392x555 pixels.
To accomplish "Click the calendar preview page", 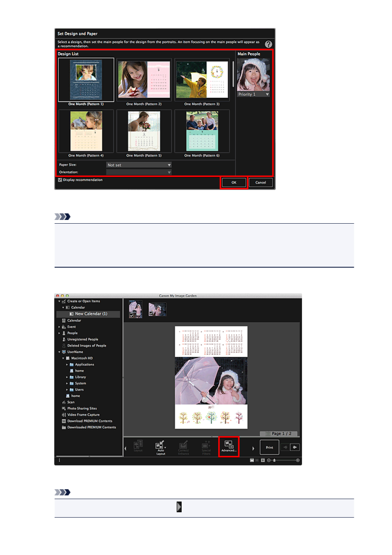I will coord(211,377).
